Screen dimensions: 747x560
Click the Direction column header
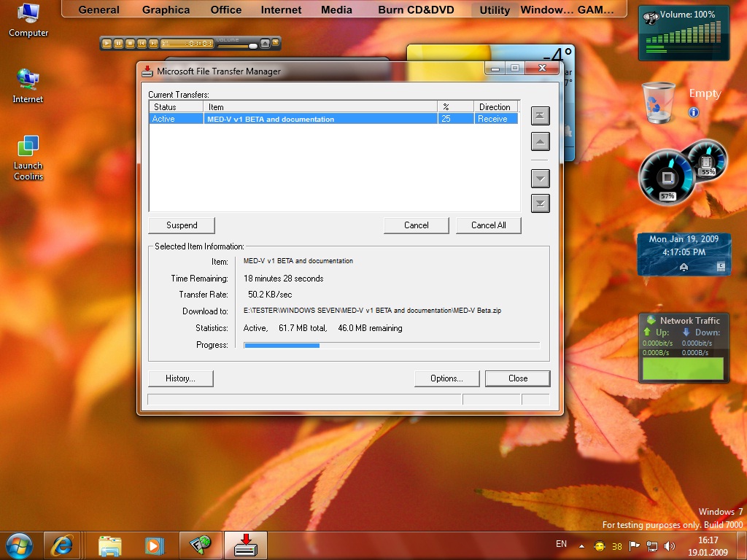(x=495, y=106)
